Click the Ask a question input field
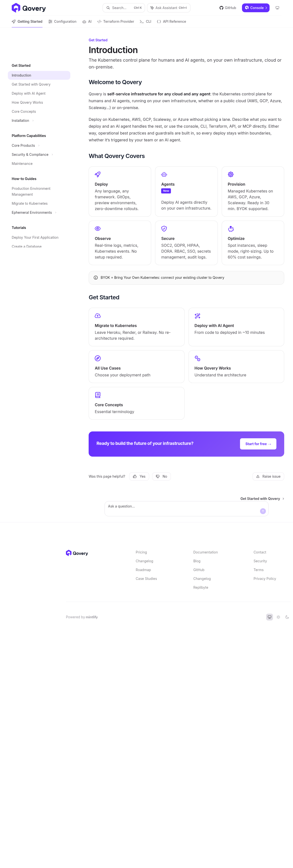Viewport: 293px width, 868px height. click(x=186, y=508)
